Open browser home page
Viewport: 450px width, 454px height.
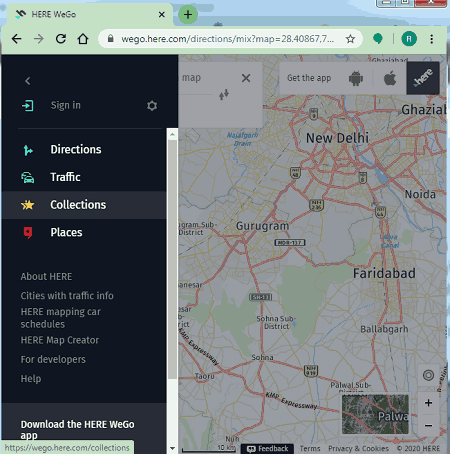point(83,39)
